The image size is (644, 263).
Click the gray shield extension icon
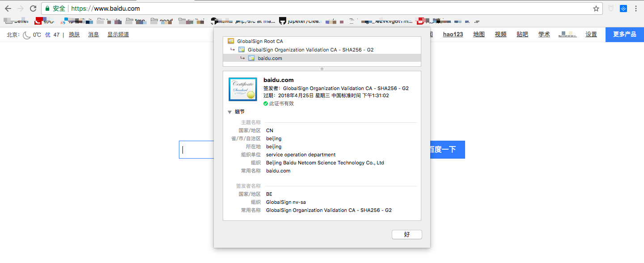pos(610,9)
